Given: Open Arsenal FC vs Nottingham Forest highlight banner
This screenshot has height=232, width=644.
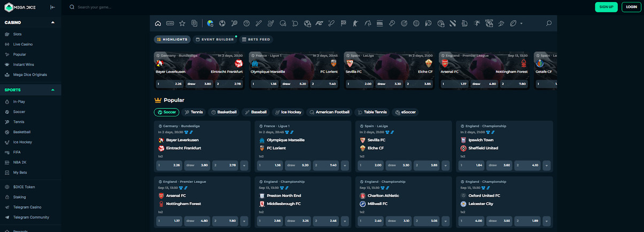Looking at the screenshot, I should pos(485,70).
